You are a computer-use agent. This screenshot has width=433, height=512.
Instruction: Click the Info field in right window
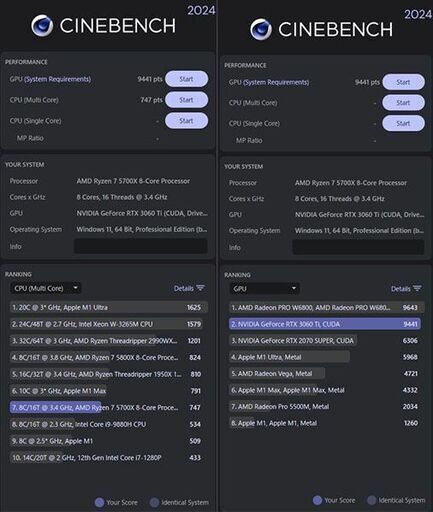[358, 247]
